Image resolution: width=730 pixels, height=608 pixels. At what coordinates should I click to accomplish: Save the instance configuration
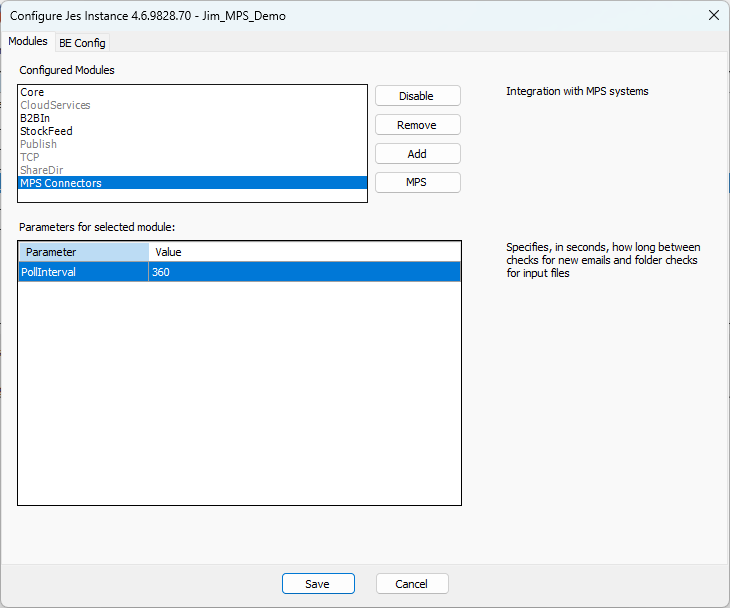point(318,584)
